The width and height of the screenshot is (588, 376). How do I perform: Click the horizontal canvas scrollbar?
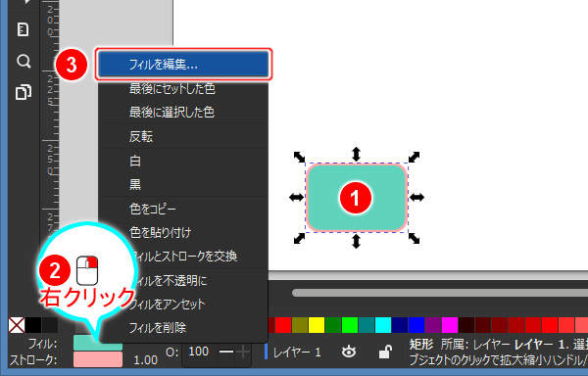(x=439, y=293)
